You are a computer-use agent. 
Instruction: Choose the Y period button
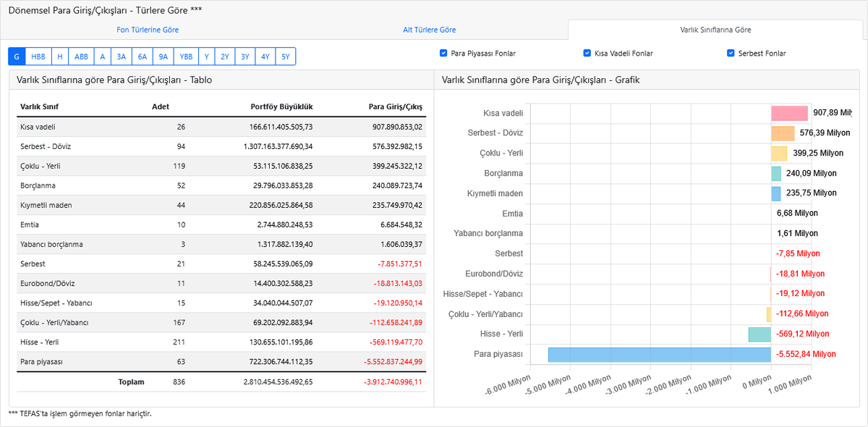tap(207, 56)
